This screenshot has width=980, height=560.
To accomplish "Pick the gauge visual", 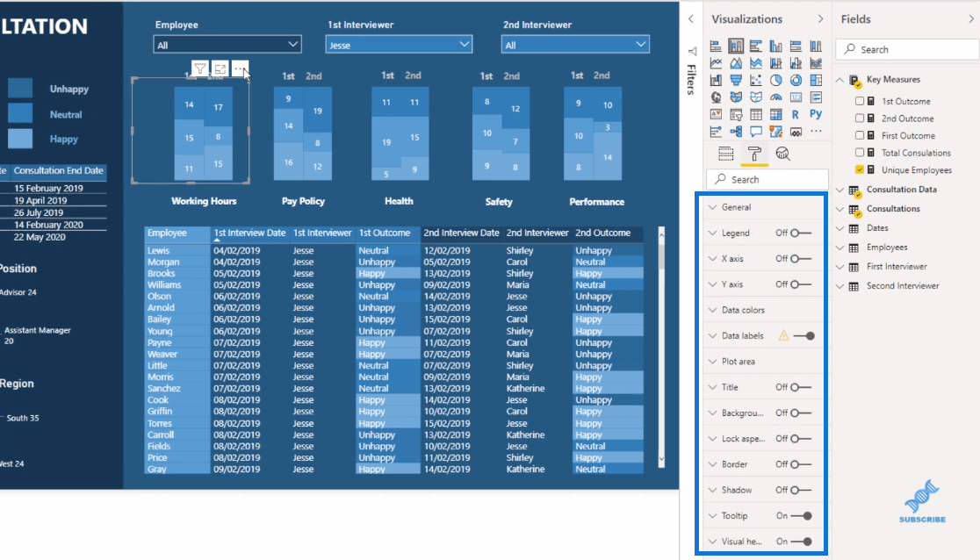I will 775,97.
